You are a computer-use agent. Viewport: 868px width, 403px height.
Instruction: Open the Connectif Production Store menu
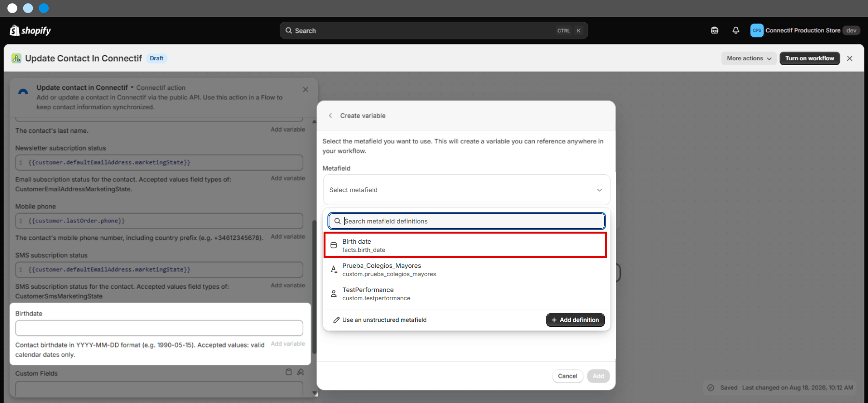pyautogui.click(x=805, y=30)
